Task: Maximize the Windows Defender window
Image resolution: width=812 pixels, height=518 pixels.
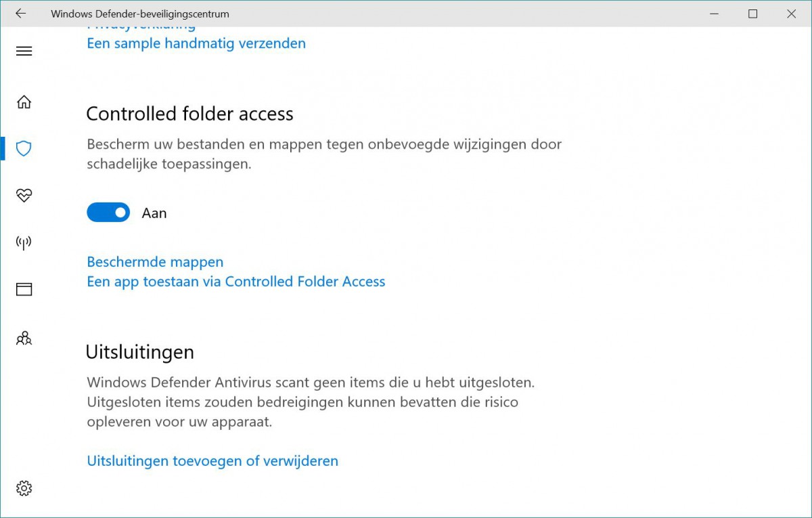Action: 752,13
